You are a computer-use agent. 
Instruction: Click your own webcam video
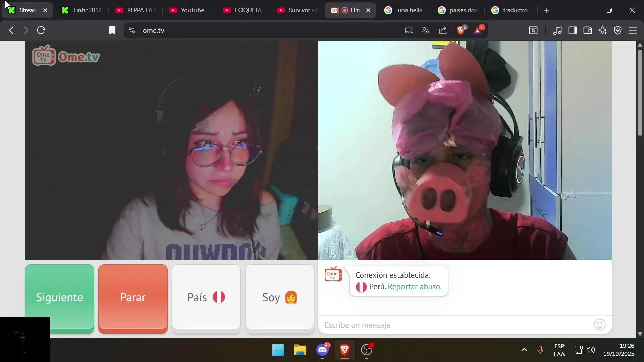click(x=171, y=151)
